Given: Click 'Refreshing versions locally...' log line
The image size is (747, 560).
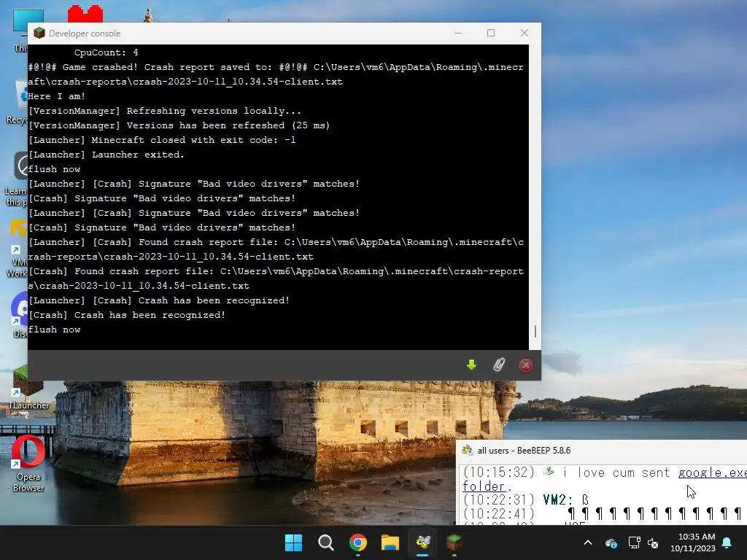Looking at the screenshot, I should 165,111.
